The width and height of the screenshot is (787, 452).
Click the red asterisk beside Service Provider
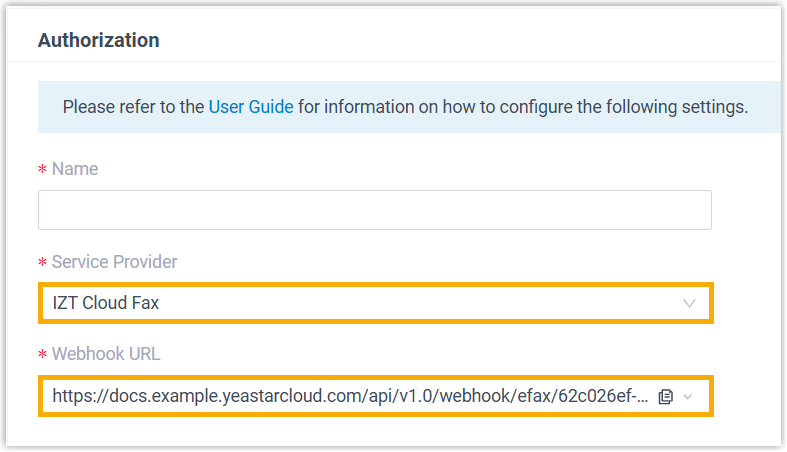(x=43, y=264)
